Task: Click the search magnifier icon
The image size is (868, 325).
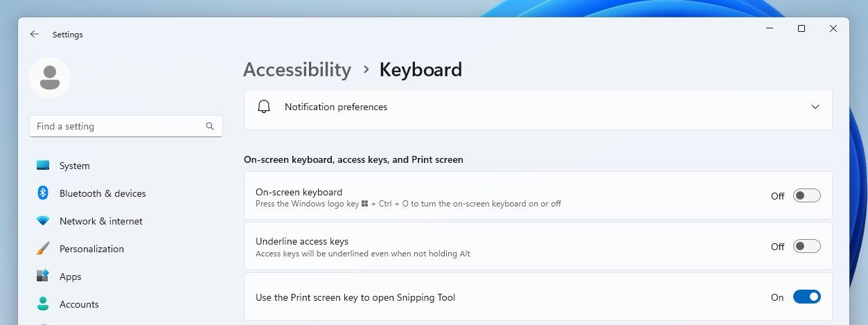Action: click(210, 126)
